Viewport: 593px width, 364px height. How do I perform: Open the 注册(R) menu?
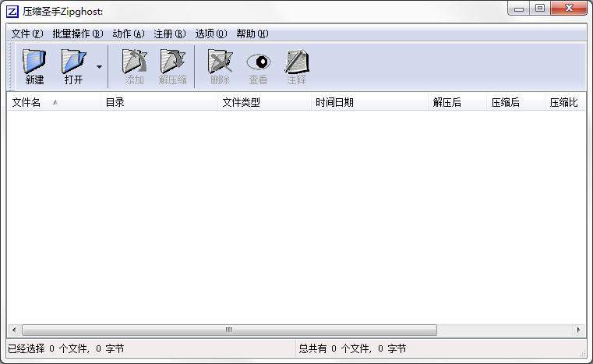(x=170, y=34)
